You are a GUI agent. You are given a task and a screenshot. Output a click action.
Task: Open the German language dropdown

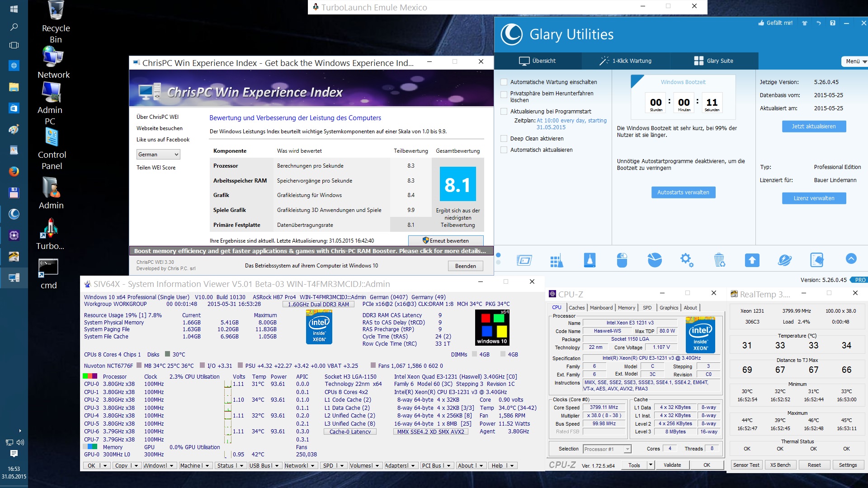click(x=158, y=155)
